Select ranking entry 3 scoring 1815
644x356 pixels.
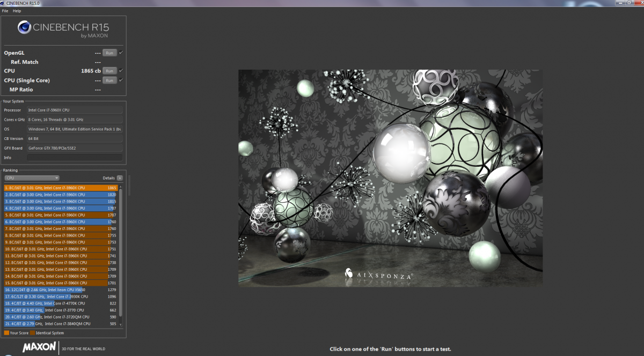point(61,202)
